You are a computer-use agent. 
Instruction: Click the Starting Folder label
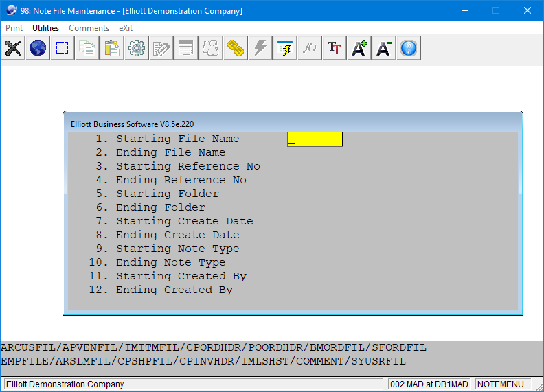click(168, 194)
